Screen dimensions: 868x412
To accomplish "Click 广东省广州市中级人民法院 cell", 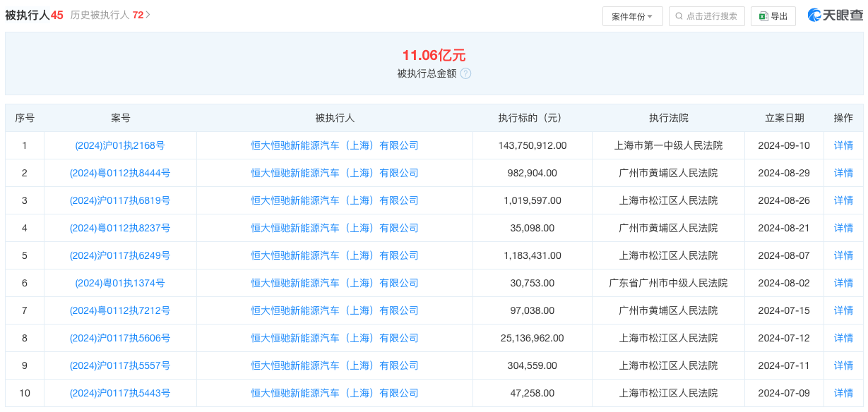I will (x=668, y=283).
